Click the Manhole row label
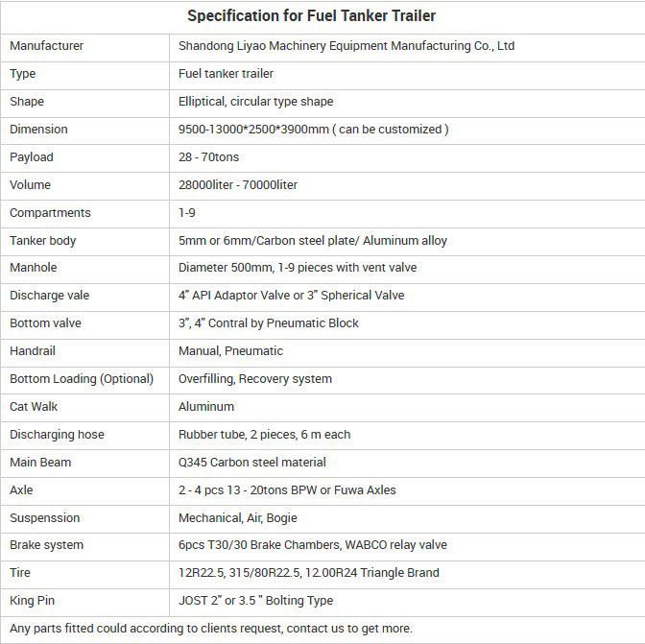This screenshot has height=644, width=645. point(34,268)
